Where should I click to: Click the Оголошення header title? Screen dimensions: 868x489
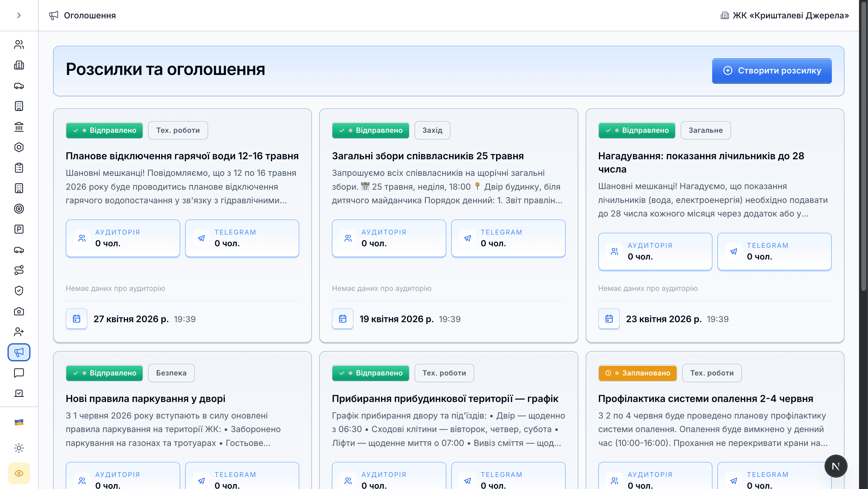90,15
